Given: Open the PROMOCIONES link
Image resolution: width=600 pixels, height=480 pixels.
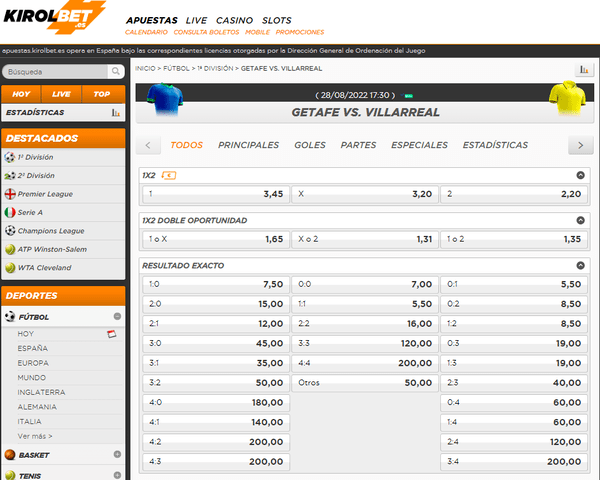Looking at the screenshot, I should [300, 32].
